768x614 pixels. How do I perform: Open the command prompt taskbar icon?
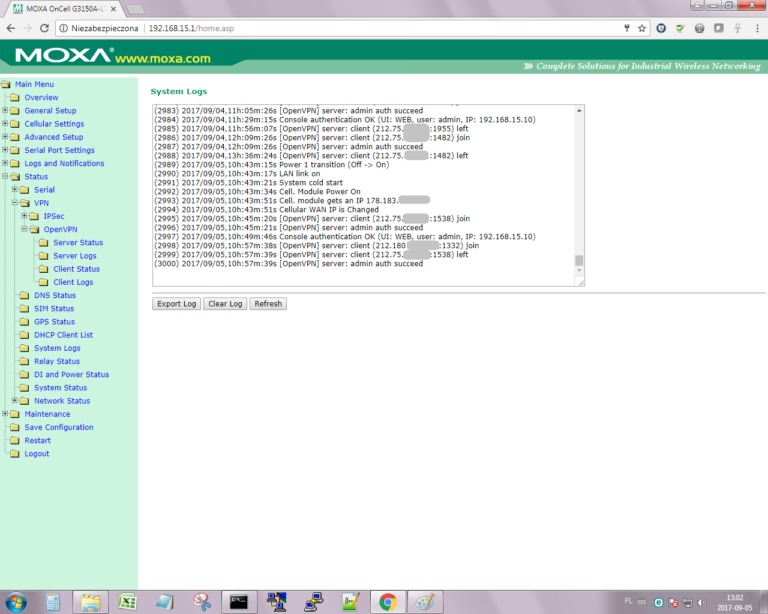(x=239, y=602)
